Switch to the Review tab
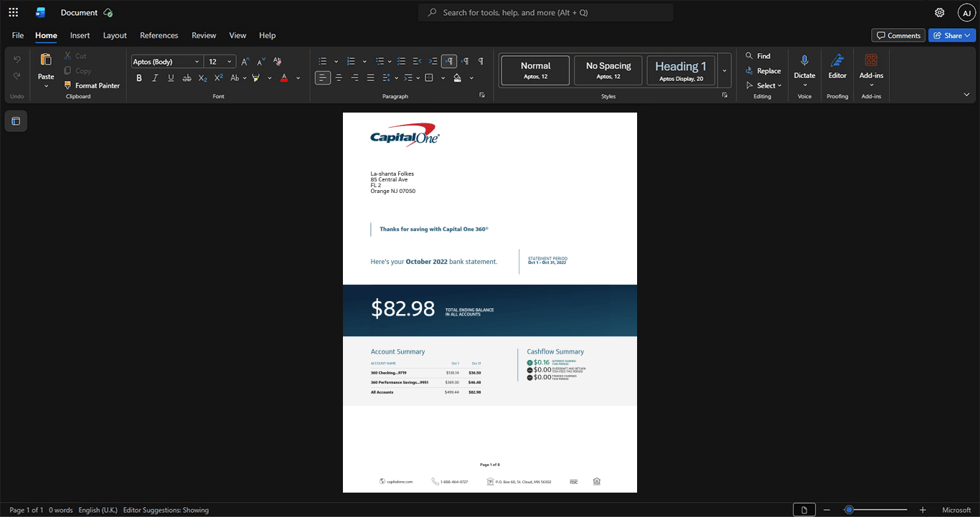 coord(204,35)
